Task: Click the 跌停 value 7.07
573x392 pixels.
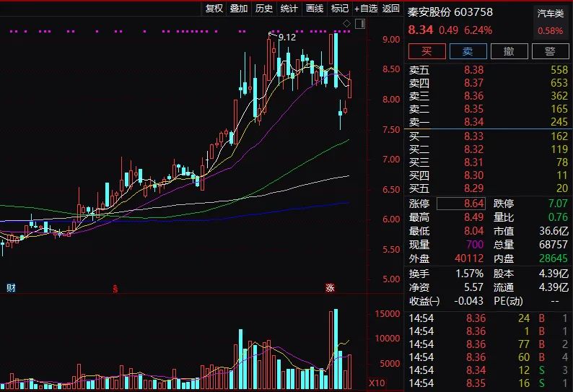Action: [558, 204]
